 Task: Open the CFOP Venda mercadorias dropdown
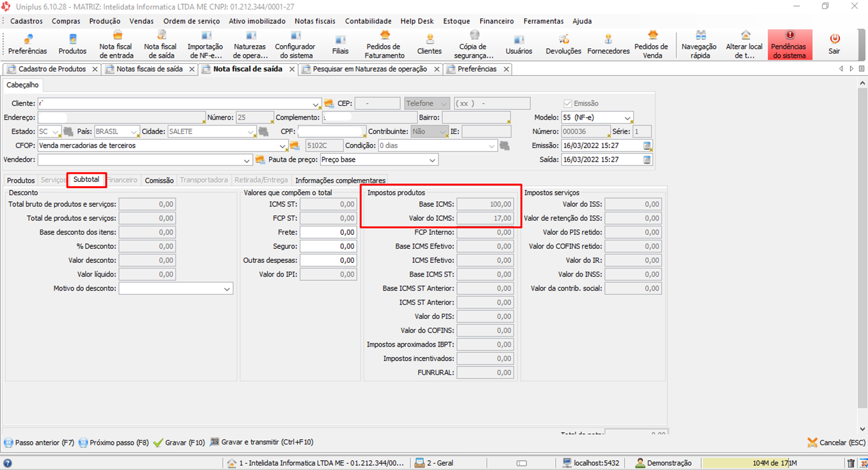[283, 146]
